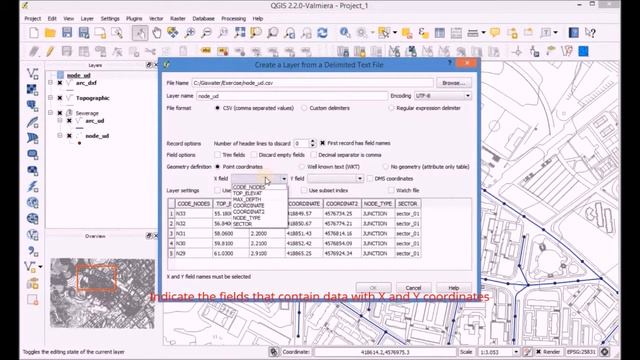The width and height of the screenshot is (640, 360).
Task: Collapse the Sewerage layer group
Action: coord(51,113)
